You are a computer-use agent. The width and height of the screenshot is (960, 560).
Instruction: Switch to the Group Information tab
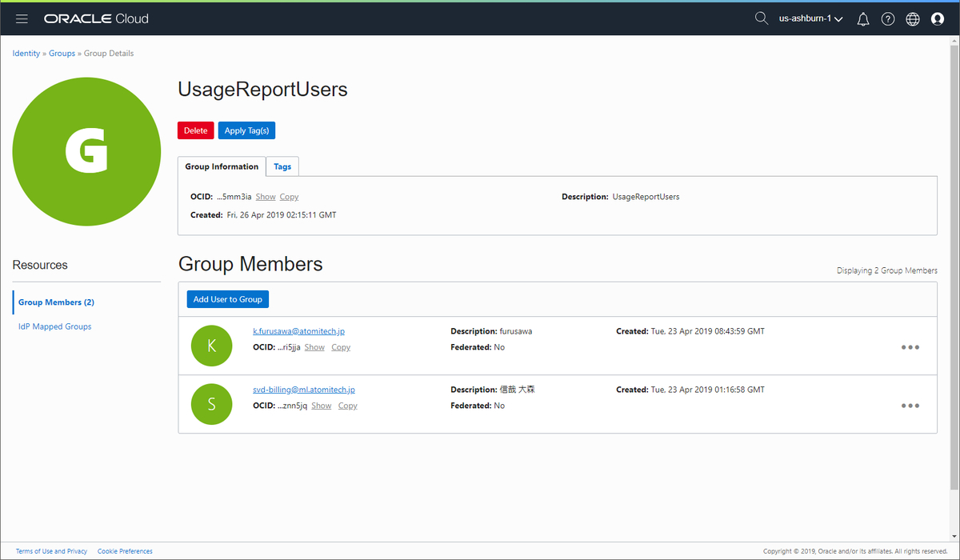click(222, 166)
